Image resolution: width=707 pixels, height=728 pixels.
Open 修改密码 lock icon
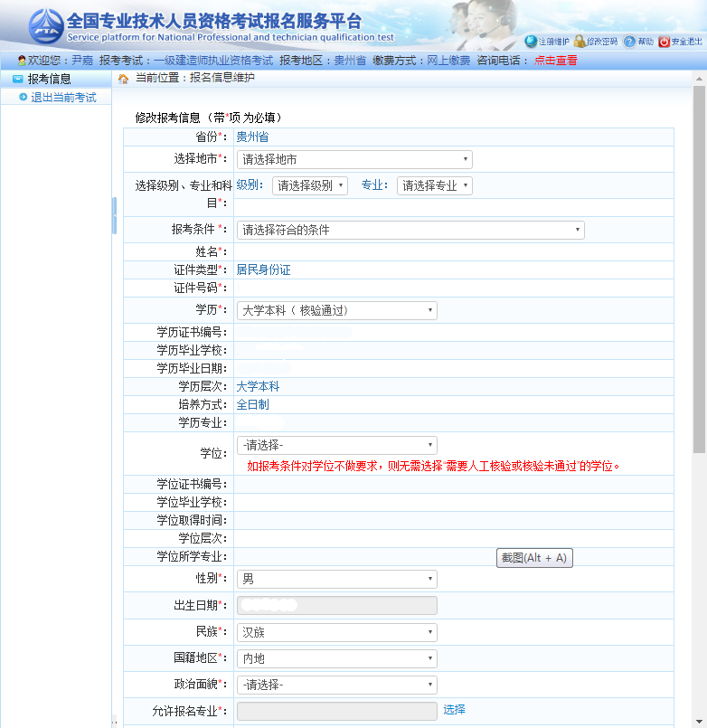(x=580, y=42)
